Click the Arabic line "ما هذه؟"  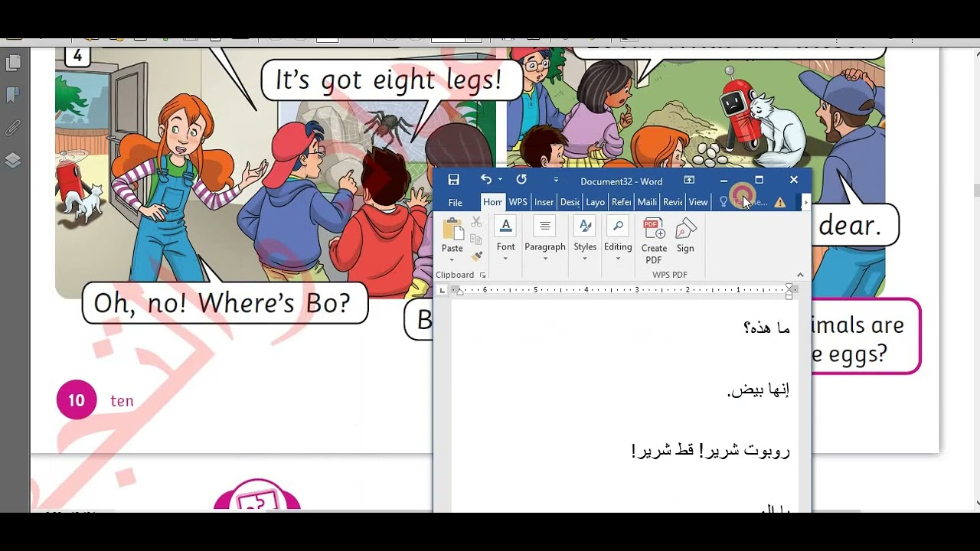coord(766,328)
